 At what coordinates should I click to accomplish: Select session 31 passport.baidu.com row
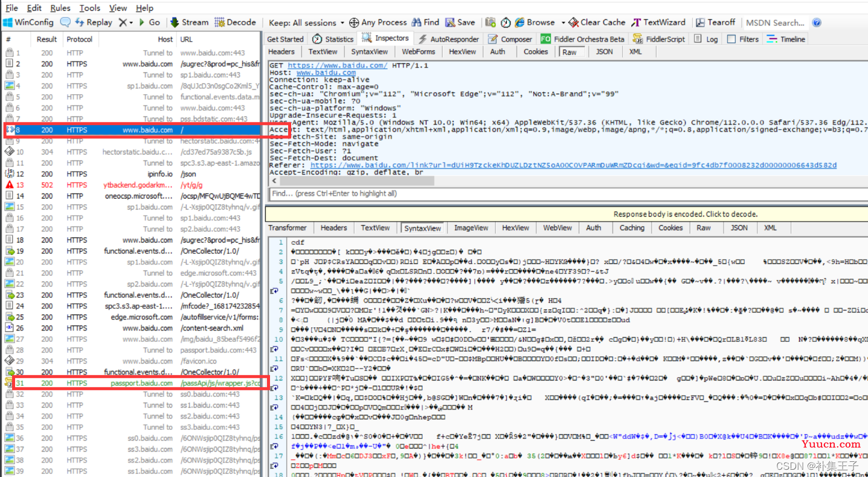(132, 383)
